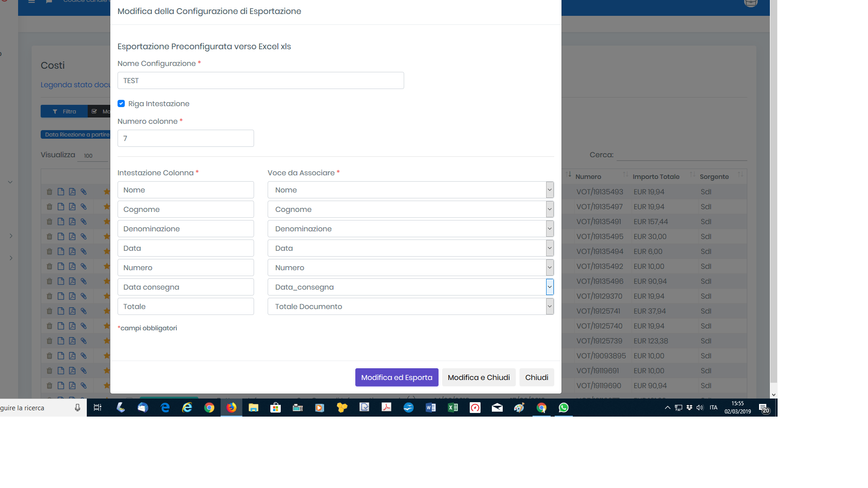Click the Totale intestazione colonna field
The width and height of the screenshot is (868, 488).
tap(186, 306)
